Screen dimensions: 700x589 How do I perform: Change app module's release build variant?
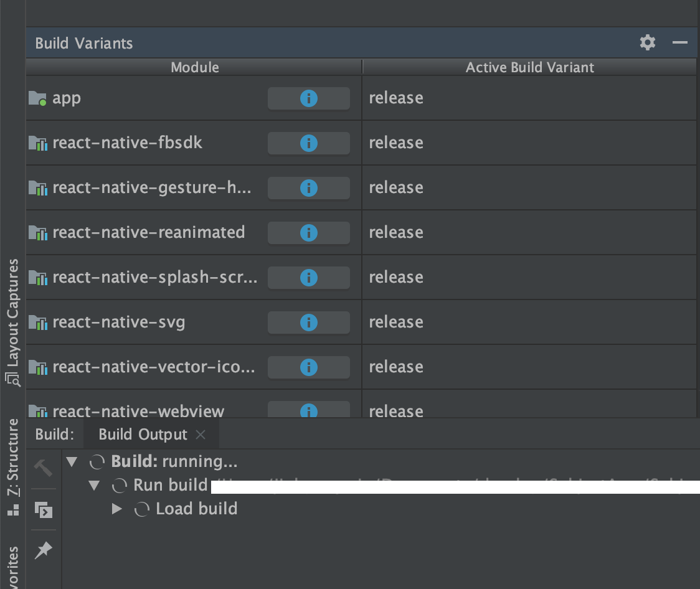529,98
